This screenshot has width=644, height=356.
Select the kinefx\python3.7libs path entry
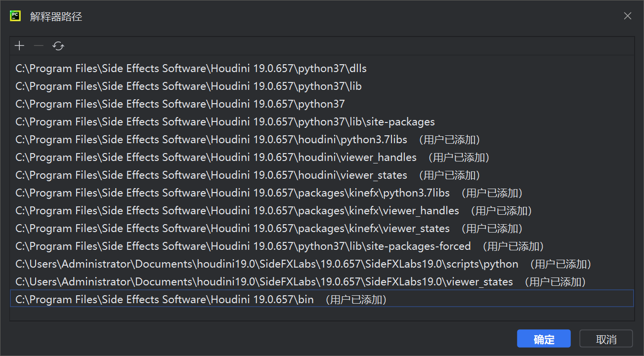pos(232,193)
